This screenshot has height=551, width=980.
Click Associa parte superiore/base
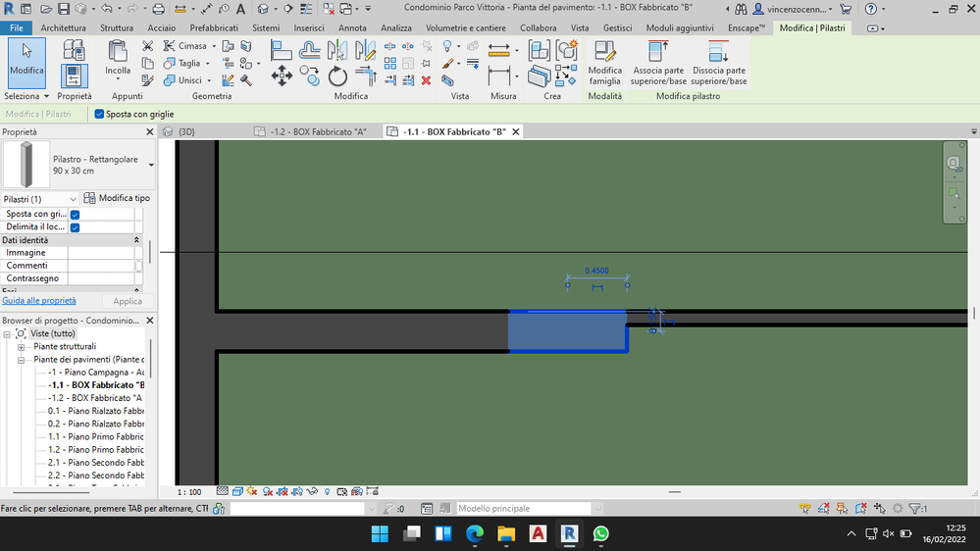(658, 62)
